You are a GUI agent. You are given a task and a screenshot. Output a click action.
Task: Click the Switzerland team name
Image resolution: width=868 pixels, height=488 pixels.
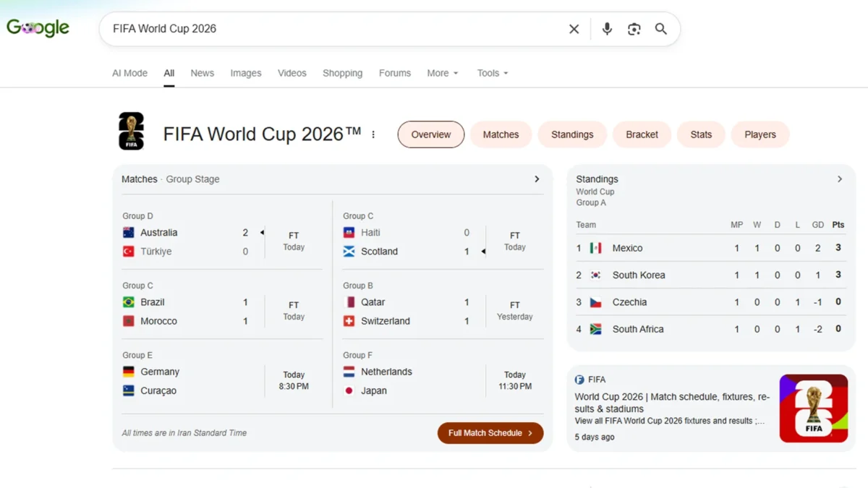386,321
